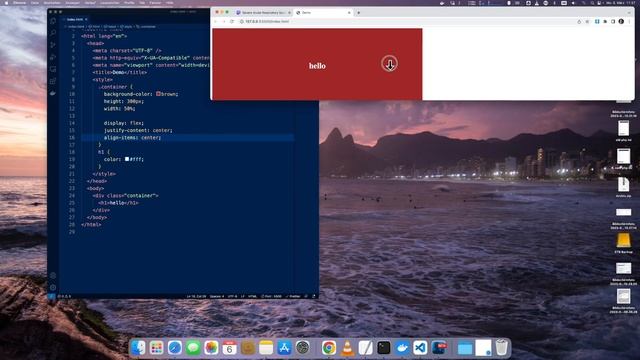640x360 pixels.
Task: Open Google Chrome from the dock
Action: (329, 348)
